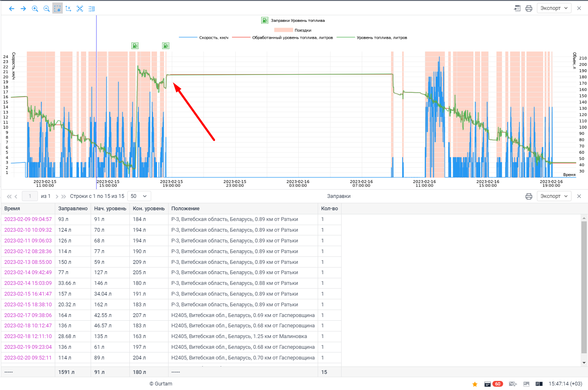Click the axis-cross icon in chart toolbar
The image size is (588, 390).
coord(68,9)
